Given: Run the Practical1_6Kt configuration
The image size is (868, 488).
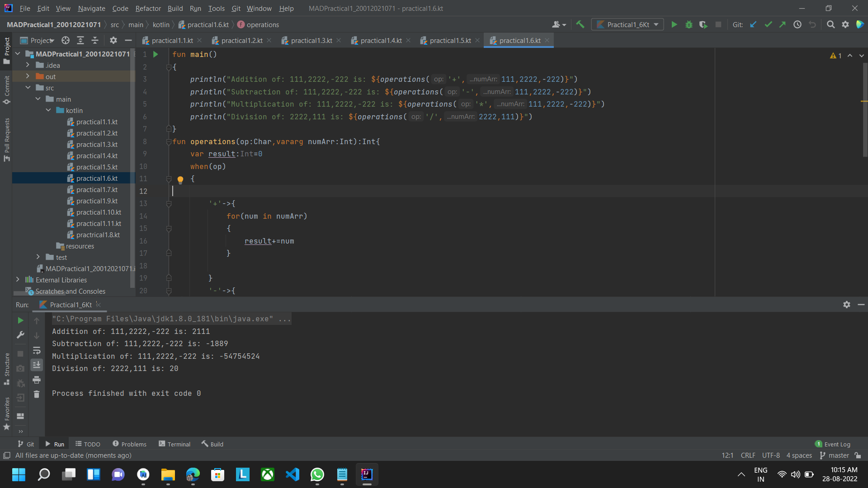Looking at the screenshot, I should (x=674, y=24).
